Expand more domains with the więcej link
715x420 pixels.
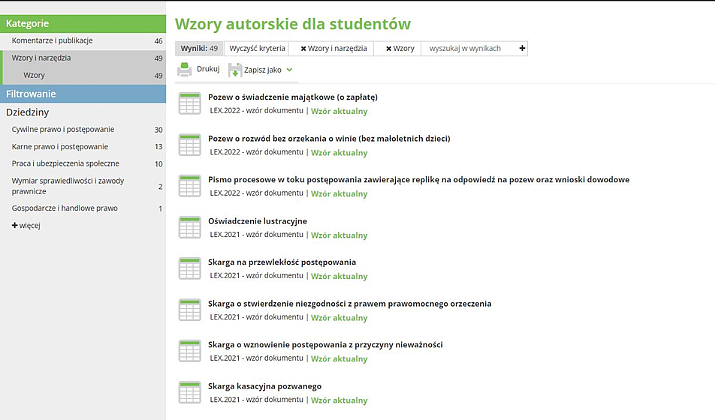26,225
